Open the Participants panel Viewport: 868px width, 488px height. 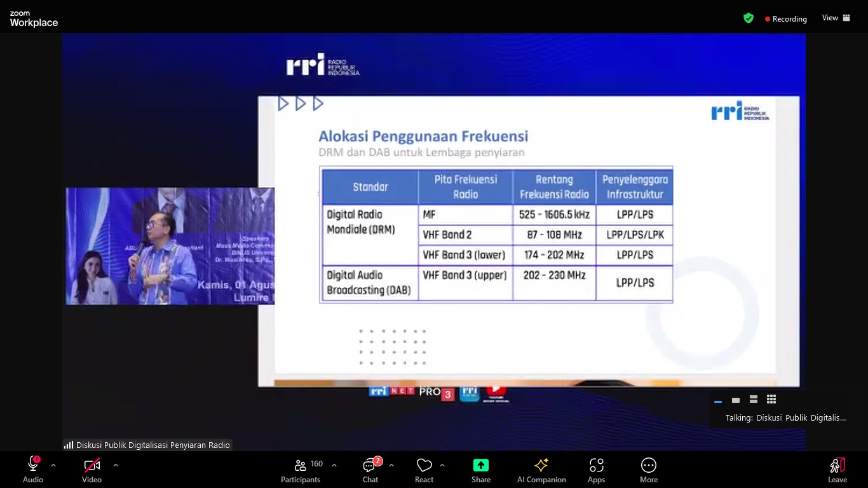(301, 470)
